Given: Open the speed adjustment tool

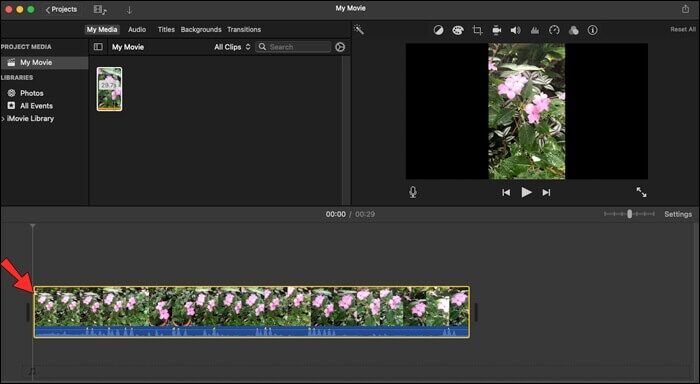Looking at the screenshot, I should pos(554,30).
